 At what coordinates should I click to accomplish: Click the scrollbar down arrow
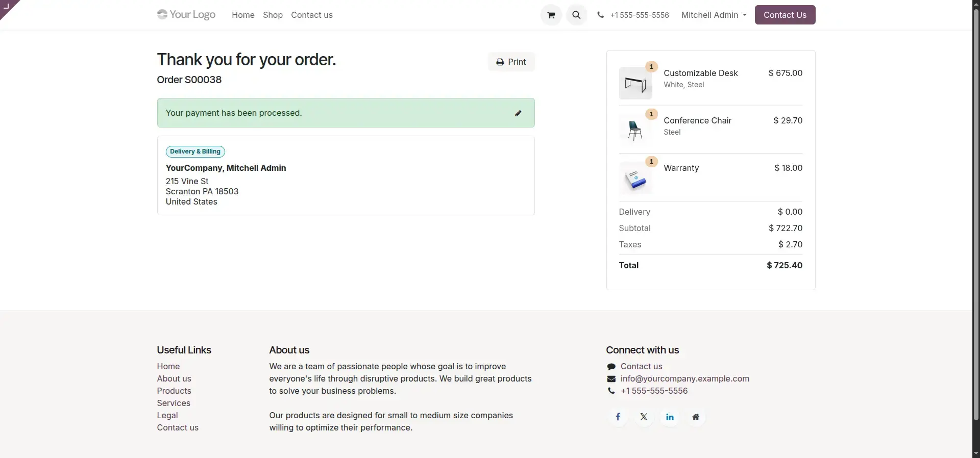coord(976,453)
